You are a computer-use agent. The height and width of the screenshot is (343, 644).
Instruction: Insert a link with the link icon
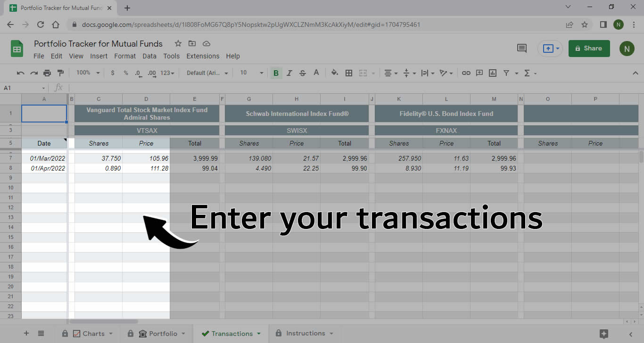click(x=466, y=73)
